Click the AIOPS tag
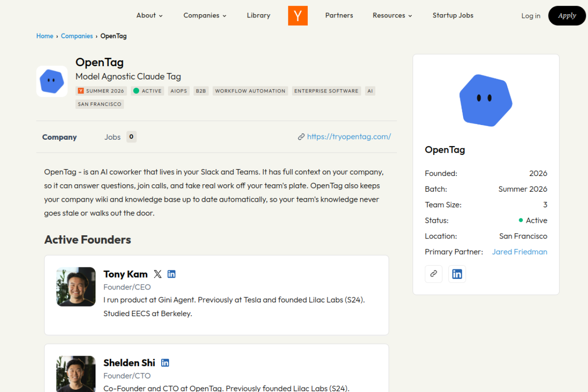Screen dimensions: 588x392 (179, 91)
